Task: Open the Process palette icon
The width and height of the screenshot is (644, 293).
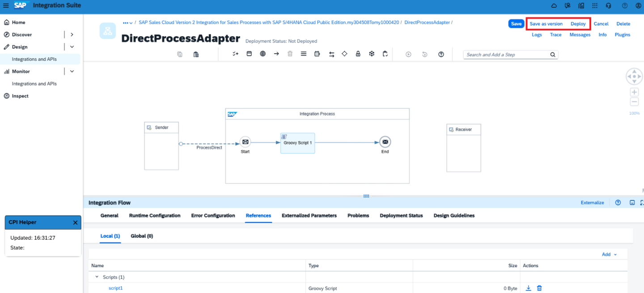Action: click(x=249, y=54)
